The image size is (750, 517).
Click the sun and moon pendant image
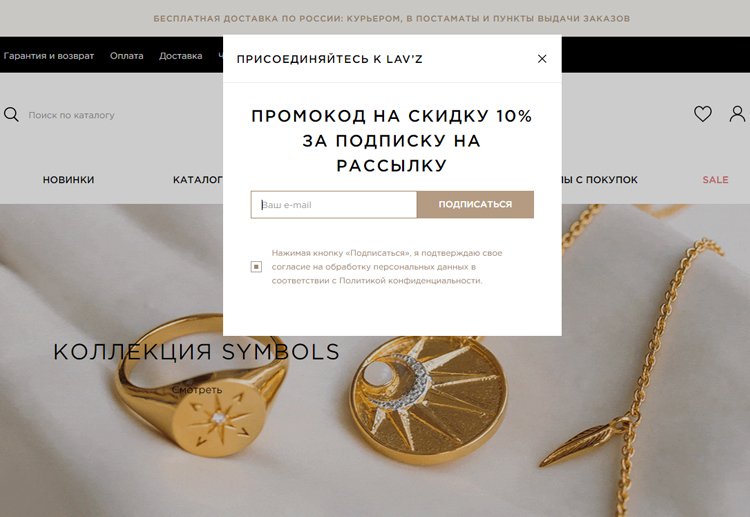429,400
